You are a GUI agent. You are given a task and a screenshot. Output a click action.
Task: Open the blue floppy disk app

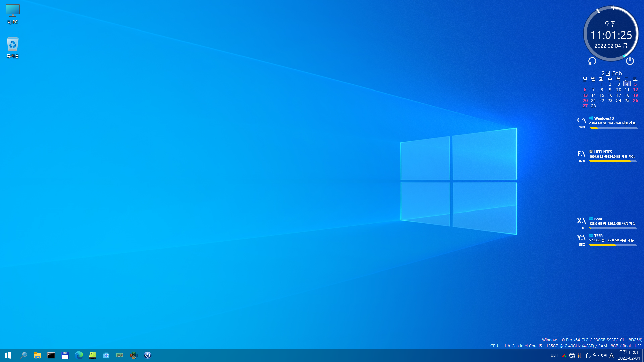tap(65, 355)
